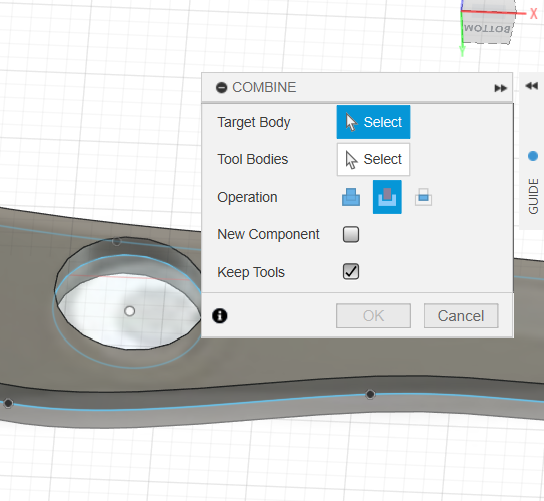The image size is (544, 501).
Task: Enable the New Component checkbox
Action: click(x=351, y=234)
